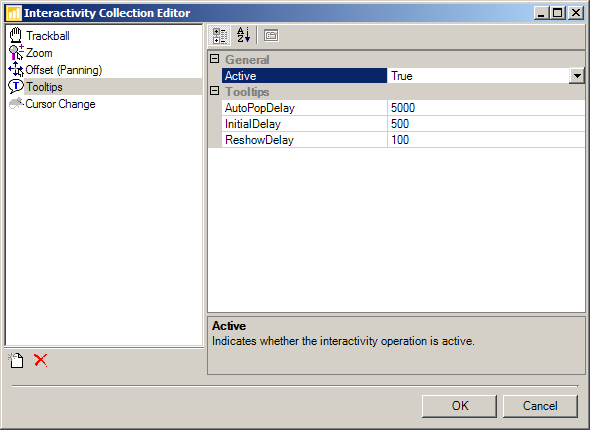590x430 pixels.
Task: Delete selected item with red X
Action: [40, 360]
